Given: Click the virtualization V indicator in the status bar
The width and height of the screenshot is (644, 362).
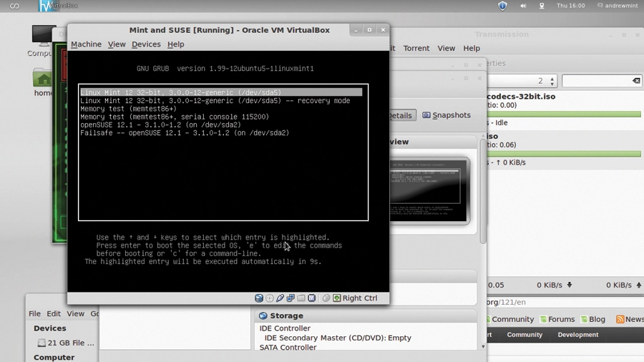Looking at the screenshot, I should point(312,298).
